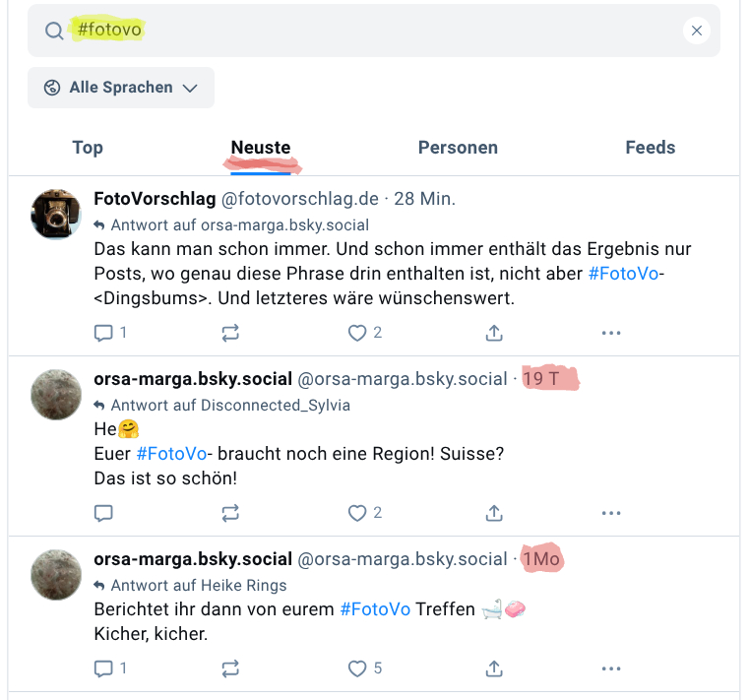Open the Alle Sprachen language dropdown
This screenshot has width=749, height=700.
(121, 88)
